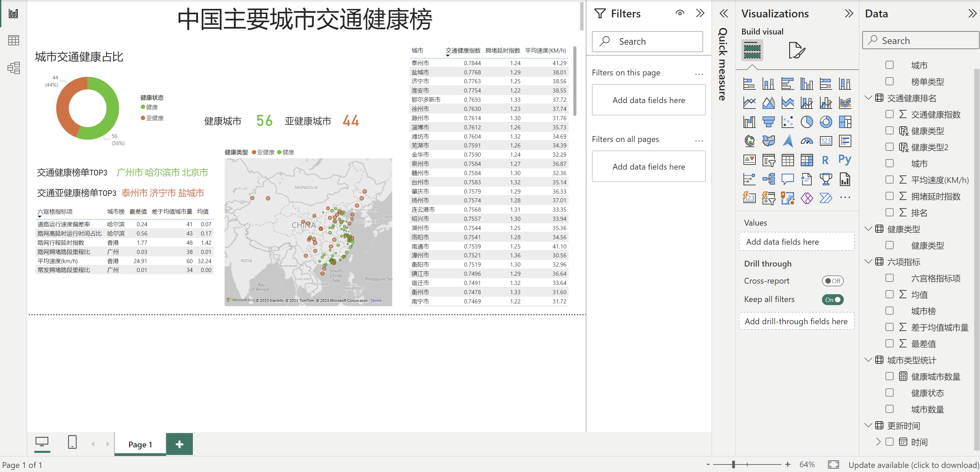Select the Pie chart visualization icon

tap(807, 122)
